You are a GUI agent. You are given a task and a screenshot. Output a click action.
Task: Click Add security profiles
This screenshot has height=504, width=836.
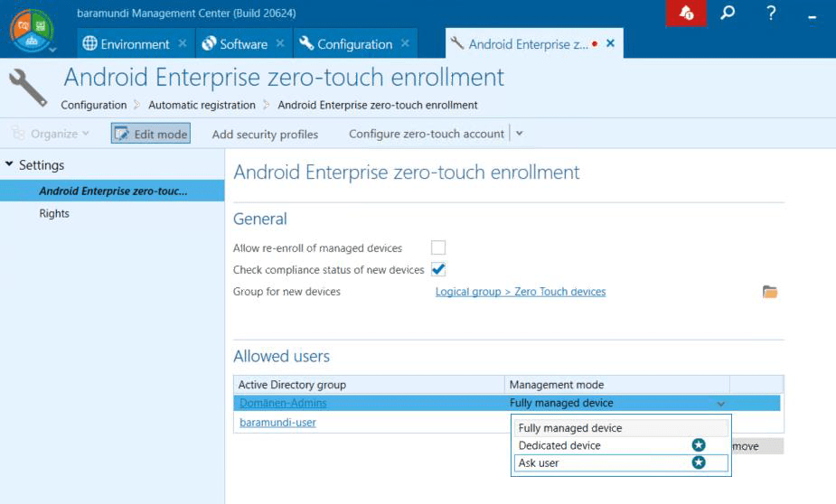pos(265,135)
